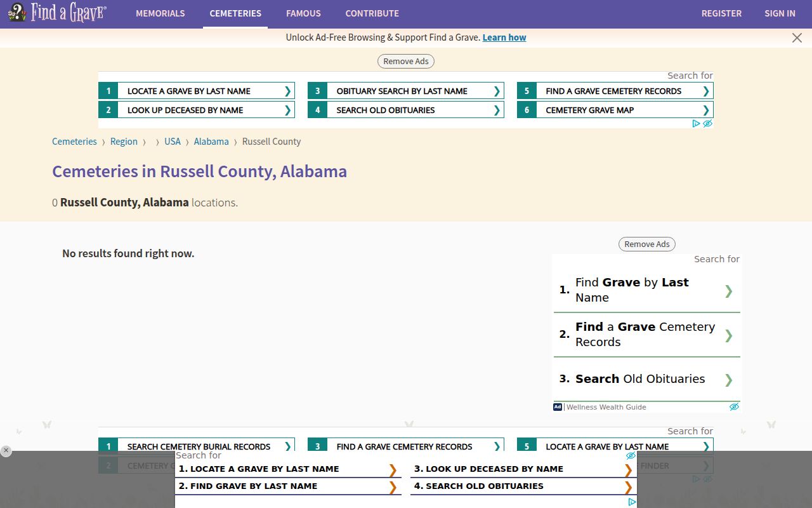
Task: Click Search Old Obituaries top ad link
Action: (406, 110)
